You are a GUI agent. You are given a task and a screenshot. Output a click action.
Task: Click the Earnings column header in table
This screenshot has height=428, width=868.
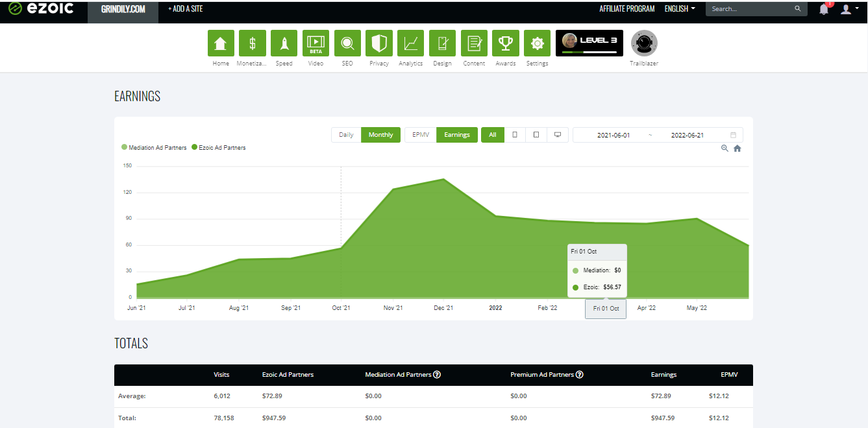point(663,375)
